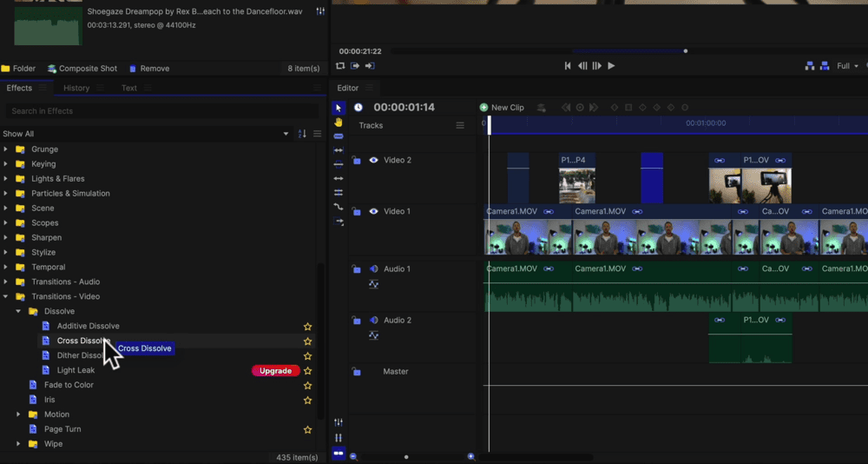Screen dimensions: 868x464
Task: Open the Full viewer quality dropdown
Action: (x=847, y=66)
